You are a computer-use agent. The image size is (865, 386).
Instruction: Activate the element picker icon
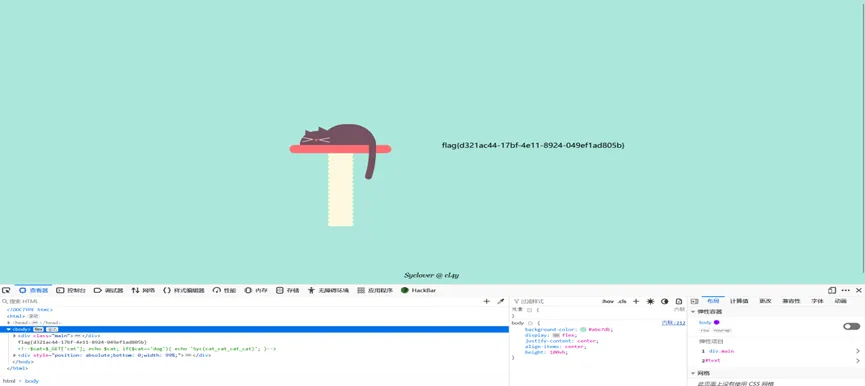6,290
